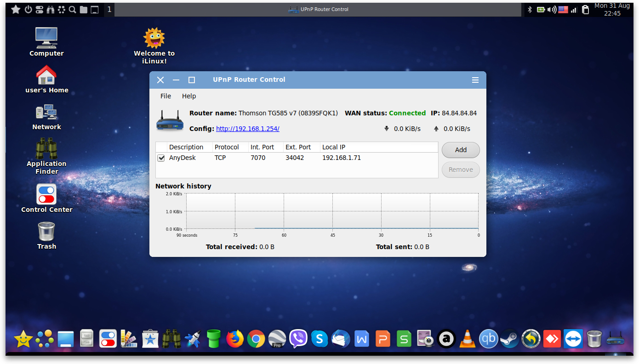Click the UPnP Router Control taskbar entry
The height and width of the screenshot is (364, 639).
[318, 9]
